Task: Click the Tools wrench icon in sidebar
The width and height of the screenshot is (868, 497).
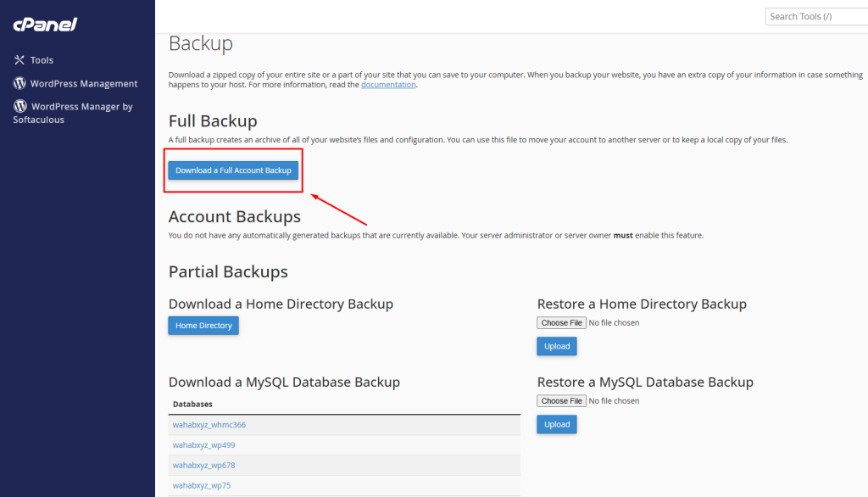Action: [19, 60]
